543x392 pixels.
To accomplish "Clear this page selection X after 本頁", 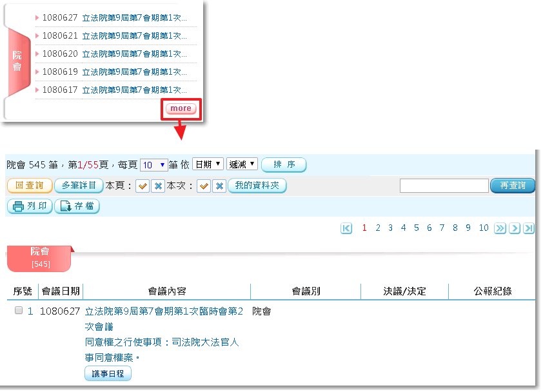I will coord(158,186).
